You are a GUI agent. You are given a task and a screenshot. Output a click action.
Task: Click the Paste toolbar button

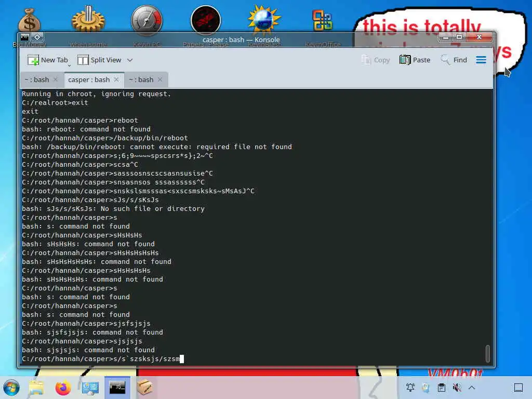click(415, 60)
